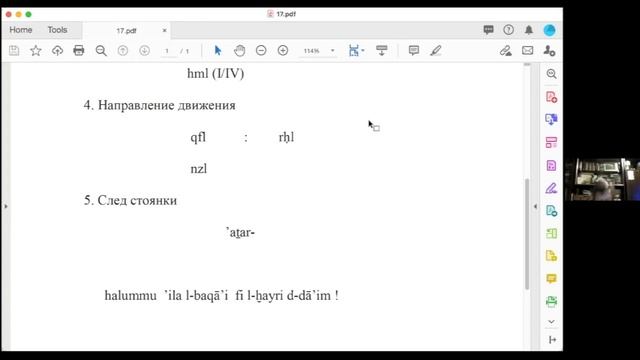
Task: Open the yellow comment tool in sidebar
Action: (551, 279)
